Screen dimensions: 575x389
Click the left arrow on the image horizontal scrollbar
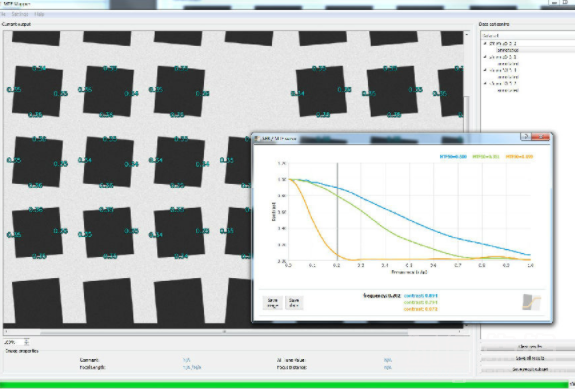[x=6, y=332]
